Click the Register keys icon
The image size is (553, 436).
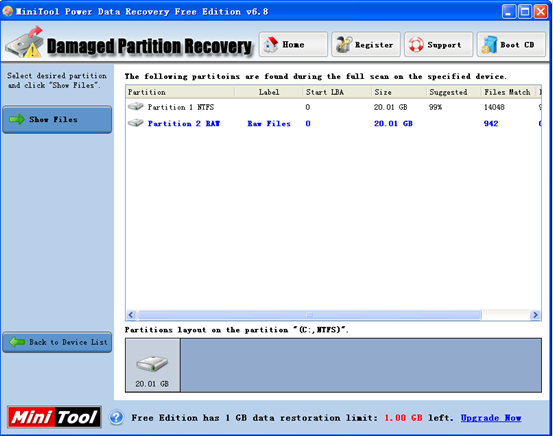point(344,44)
